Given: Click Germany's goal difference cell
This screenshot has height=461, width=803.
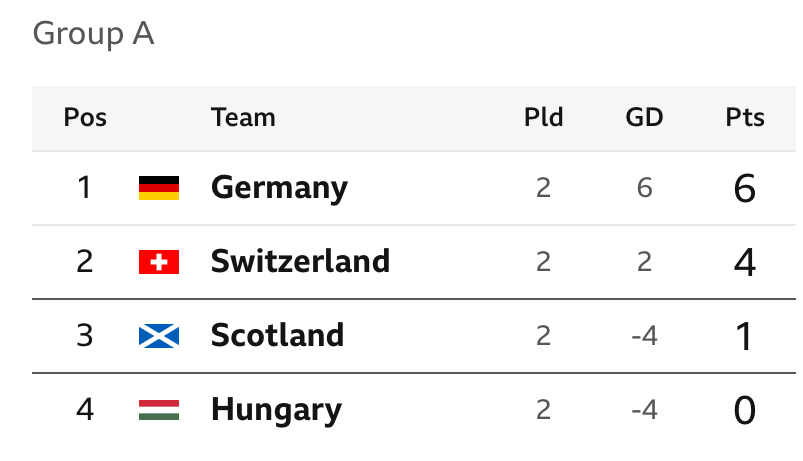Looking at the screenshot, I should coord(644,188).
